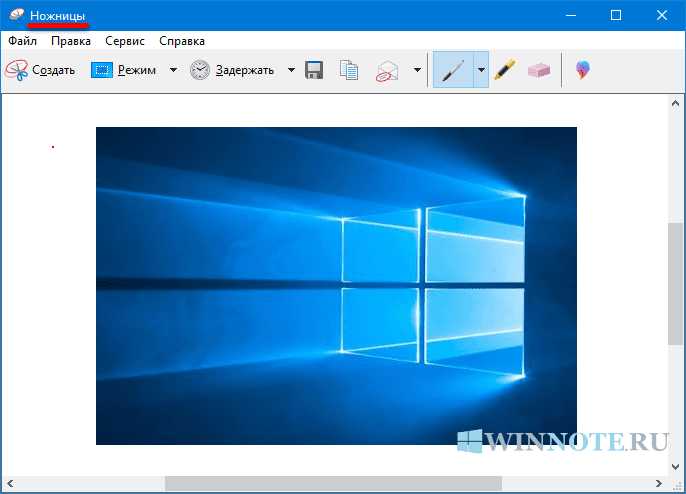The height and width of the screenshot is (494, 686).
Task: Open the Сервис menu
Action: click(125, 41)
